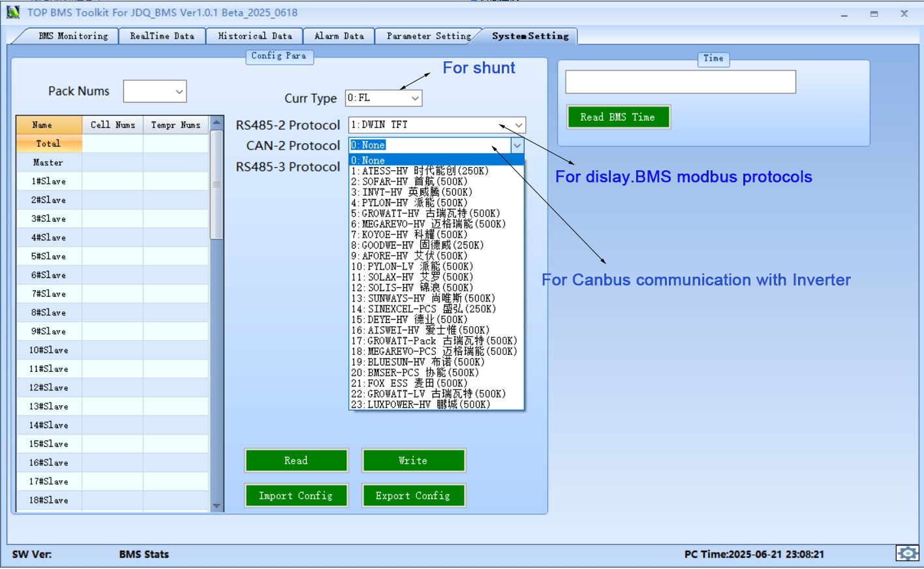The height and width of the screenshot is (569, 924).
Task: Go to the Parameter Setting tab
Action: (428, 37)
